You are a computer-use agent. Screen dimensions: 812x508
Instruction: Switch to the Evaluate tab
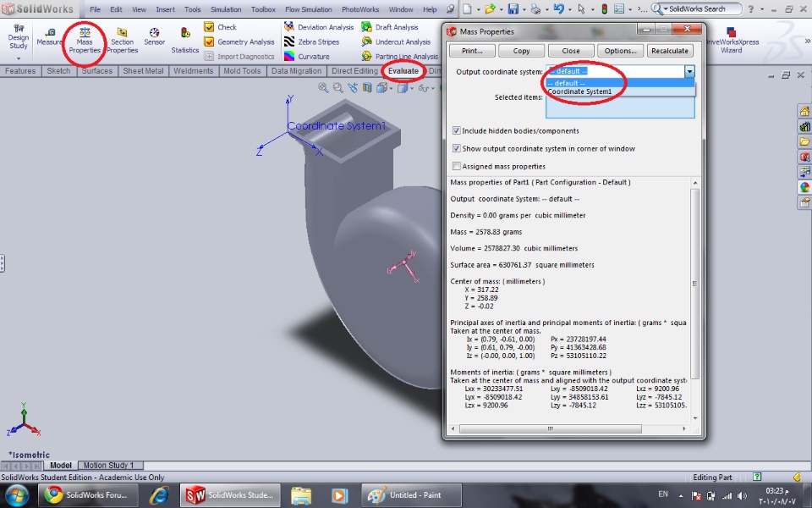[403, 71]
